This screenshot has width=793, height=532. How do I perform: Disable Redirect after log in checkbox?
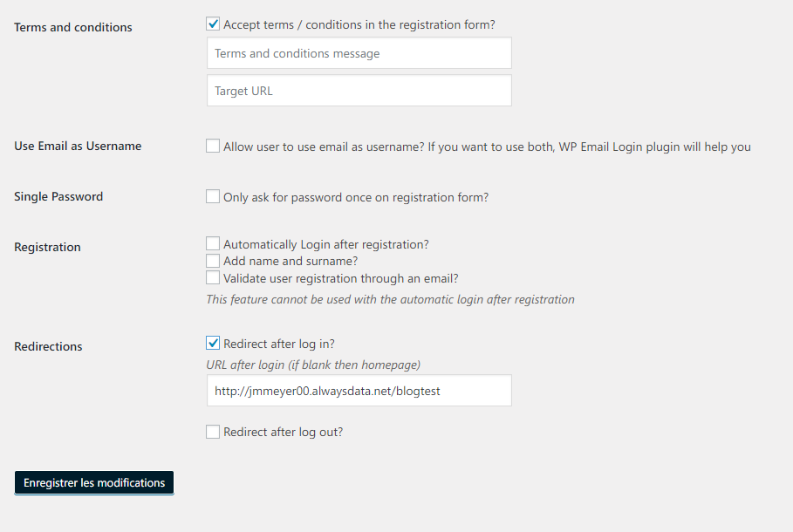pyautogui.click(x=213, y=343)
